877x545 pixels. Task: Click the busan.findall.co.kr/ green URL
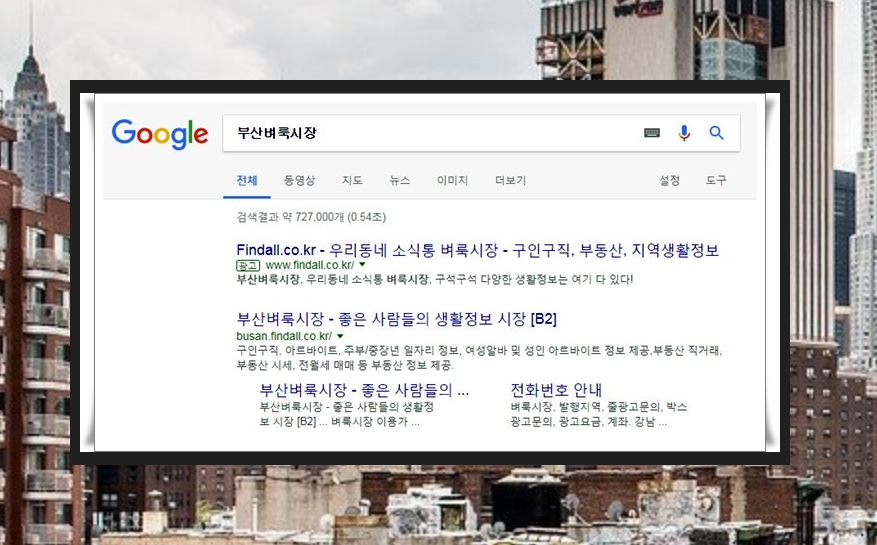[x=284, y=336]
